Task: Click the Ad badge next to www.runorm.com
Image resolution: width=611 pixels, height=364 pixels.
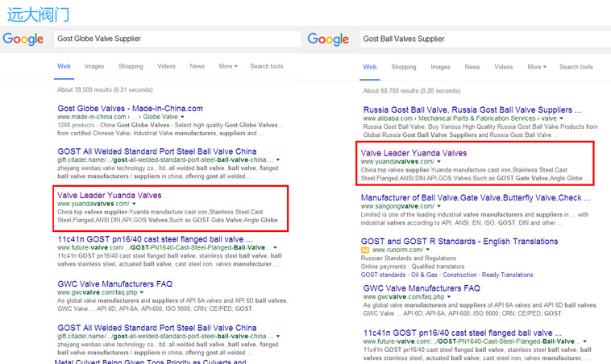Action: point(364,250)
